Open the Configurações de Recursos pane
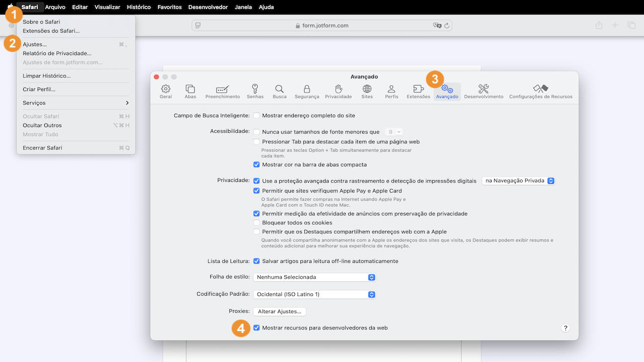 (x=541, y=92)
